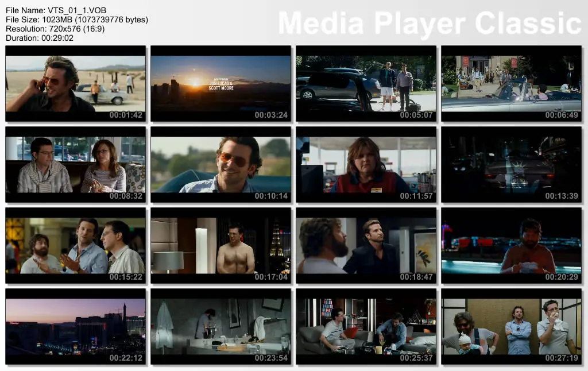The height and width of the screenshot is (371, 588).
Task: Click the 'Duration: 00:29:02' line
Action: point(40,38)
